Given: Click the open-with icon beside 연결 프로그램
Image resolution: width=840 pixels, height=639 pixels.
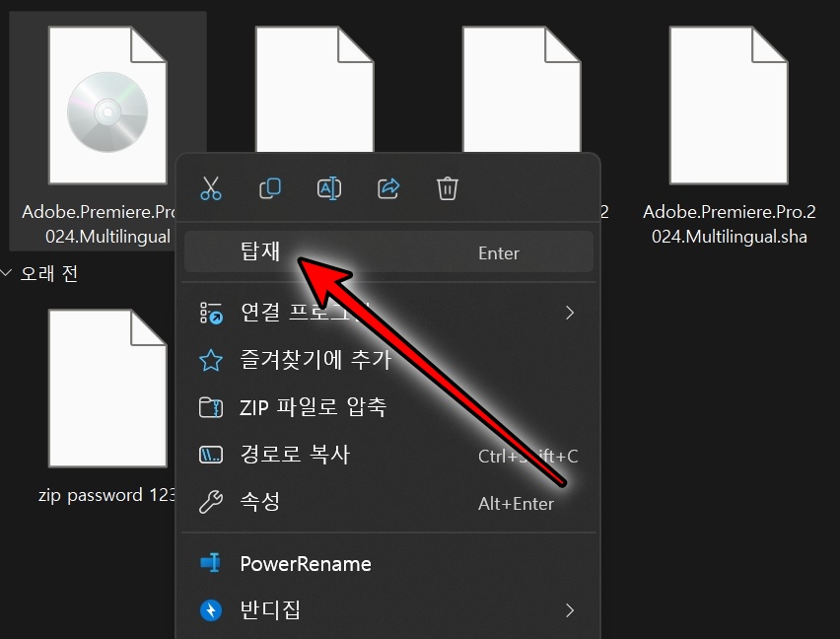Looking at the screenshot, I should pyautogui.click(x=211, y=313).
